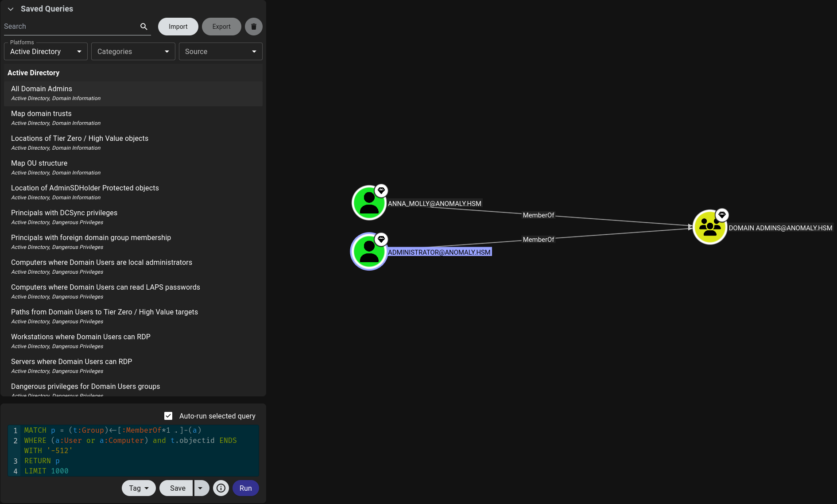This screenshot has height=504, width=837.
Task: Select Principals with DCSync privileges query
Action: click(x=64, y=213)
